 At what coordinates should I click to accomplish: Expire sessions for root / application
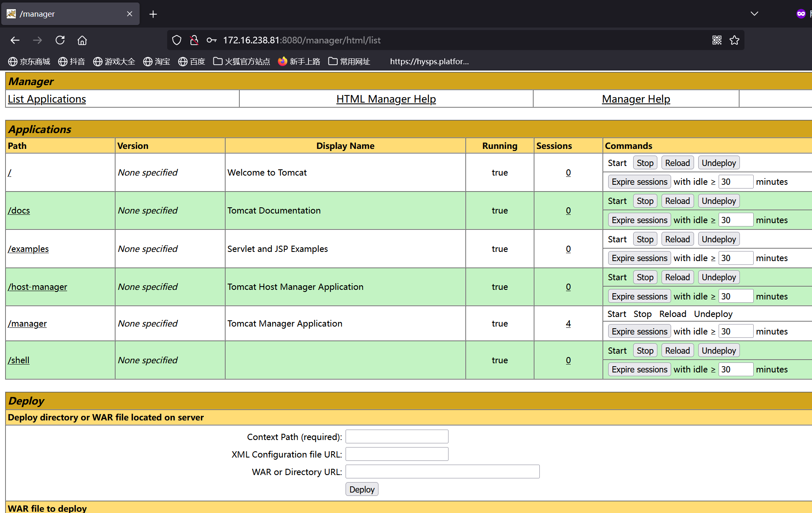(x=639, y=181)
